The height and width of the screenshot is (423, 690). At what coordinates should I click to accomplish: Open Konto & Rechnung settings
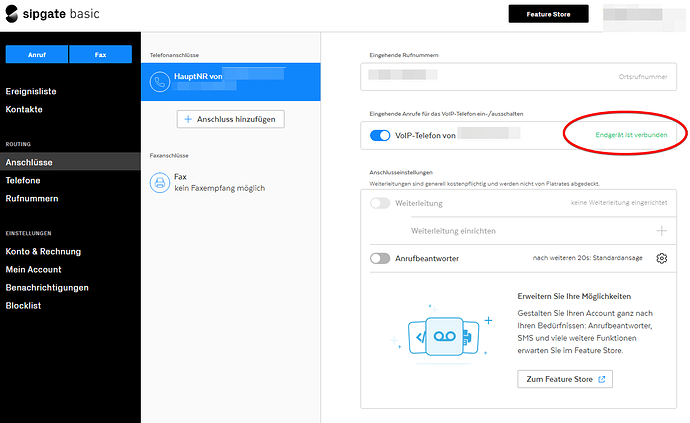(x=43, y=251)
